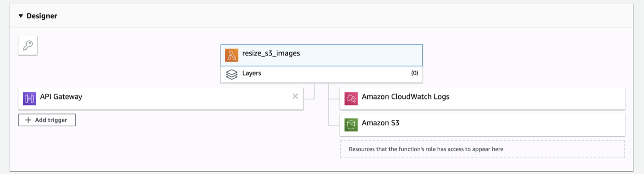Screen dimensions: 644x174
Task: Click the plus icon in Add trigger
Action: point(28,120)
